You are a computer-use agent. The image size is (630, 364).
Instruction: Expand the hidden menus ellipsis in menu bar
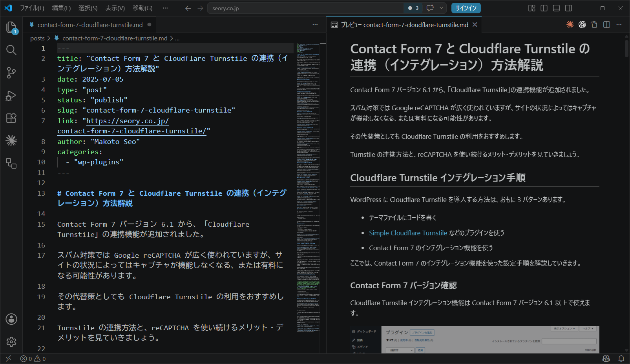[x=165, y=8]
